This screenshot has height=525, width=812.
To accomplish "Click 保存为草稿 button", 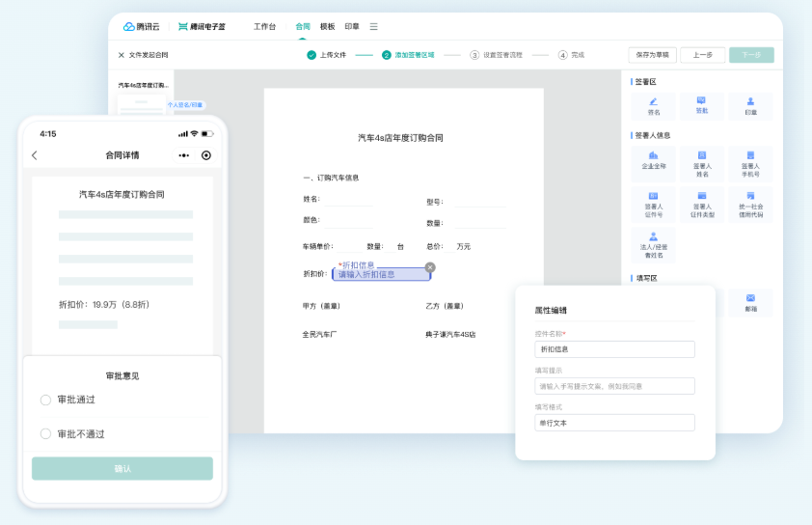I will [x=653, y=55].
